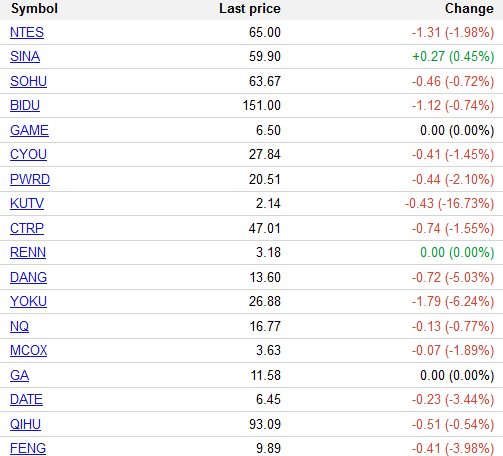The width and height of the screenshot is (503, 456).
Task: Open the SINA ticker link
Action: click(25, 56)
